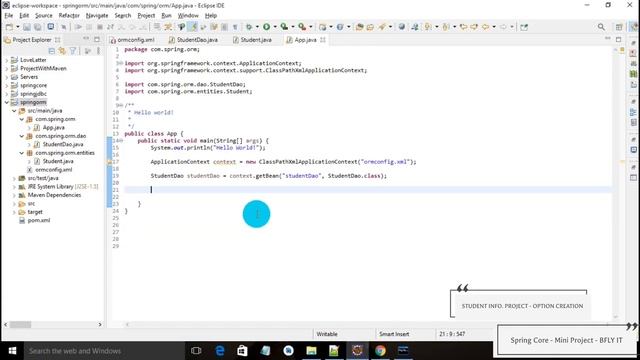Open the Back history dropdown arrow
This screenshot has width=640, height=360.
pos(494,27)
